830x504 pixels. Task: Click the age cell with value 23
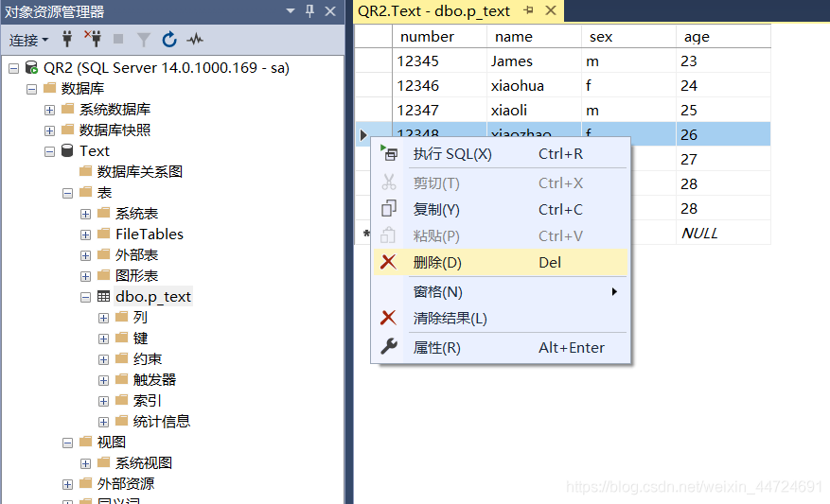[x=723, y=61]
